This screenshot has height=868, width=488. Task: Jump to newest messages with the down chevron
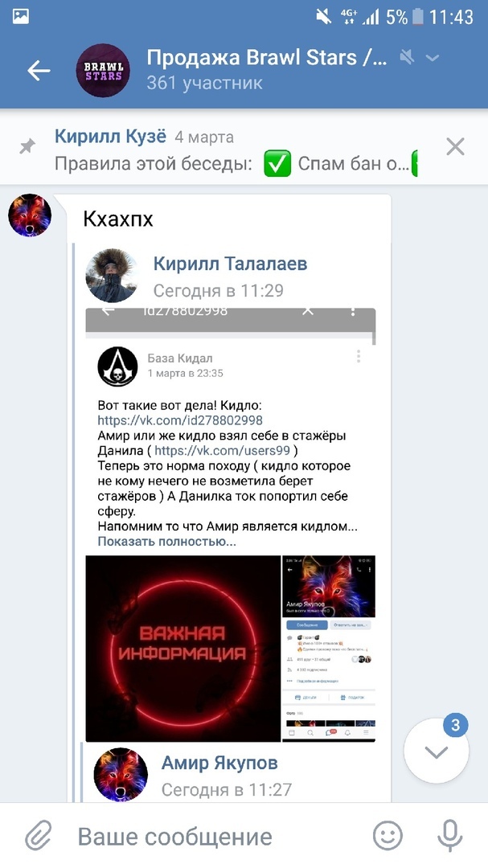coord(437,751)
